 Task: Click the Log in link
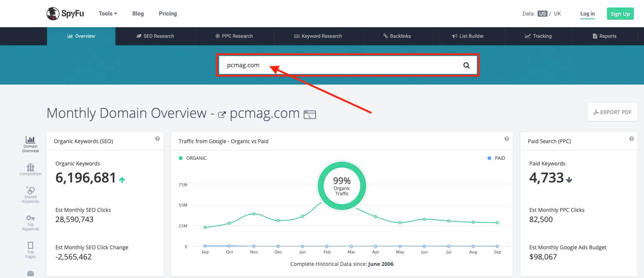pyautogui.click(x=587, y=14)
